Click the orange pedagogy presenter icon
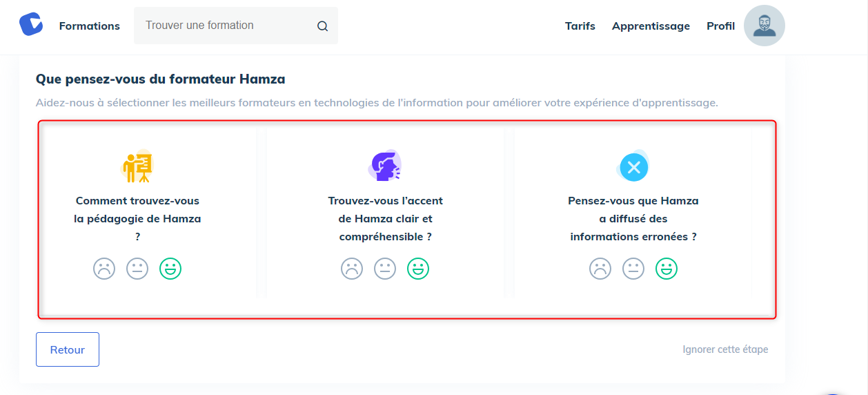 click(x=137, y=166)
